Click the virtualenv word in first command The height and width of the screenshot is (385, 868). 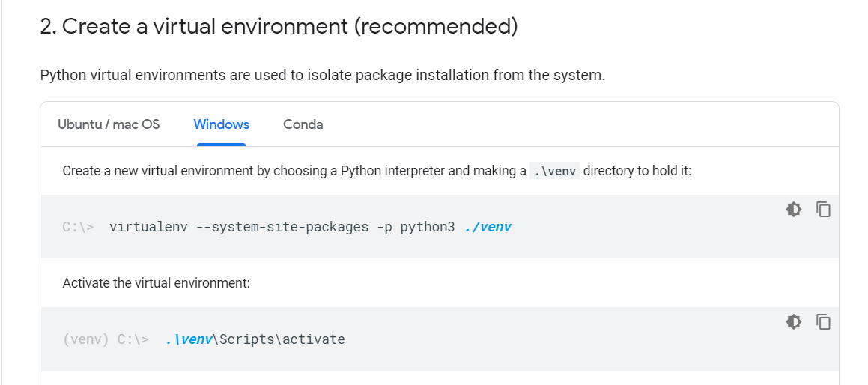coord(148,227)
